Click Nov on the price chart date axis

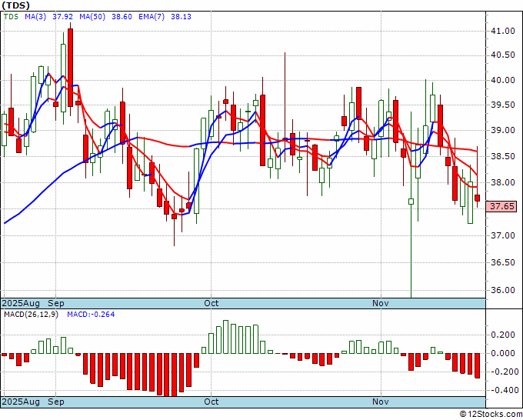(381, 303)
